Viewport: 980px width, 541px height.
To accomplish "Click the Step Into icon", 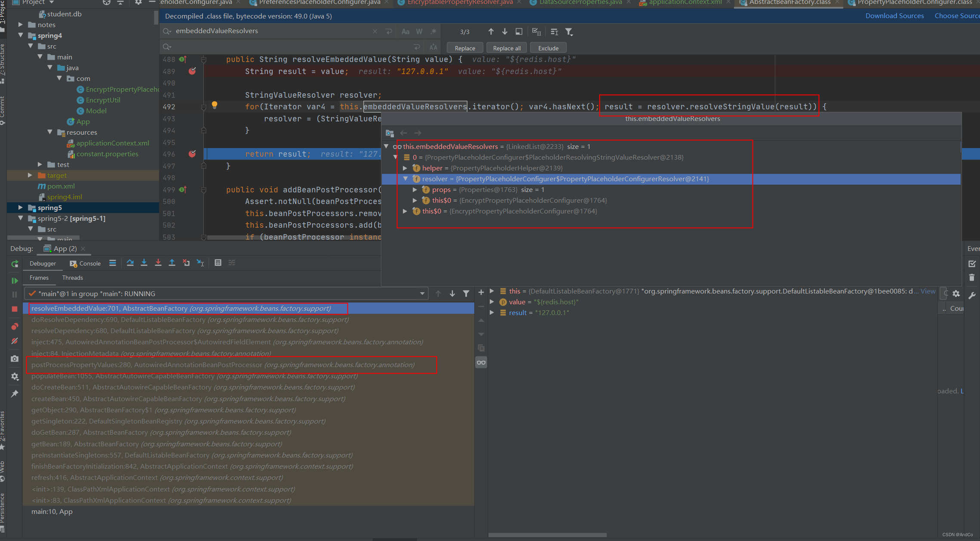I will tap(144, 263).
